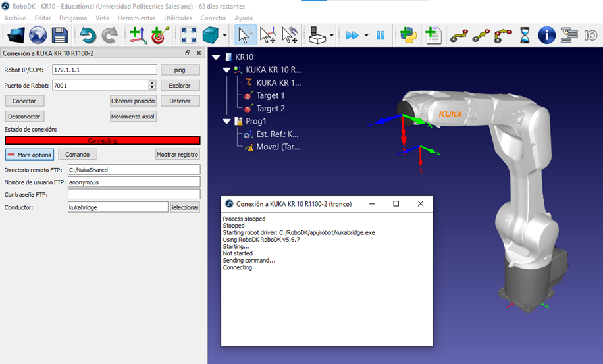
Task: Click the blue information icon
Action: pyautogui.click(x=546, y=35)
